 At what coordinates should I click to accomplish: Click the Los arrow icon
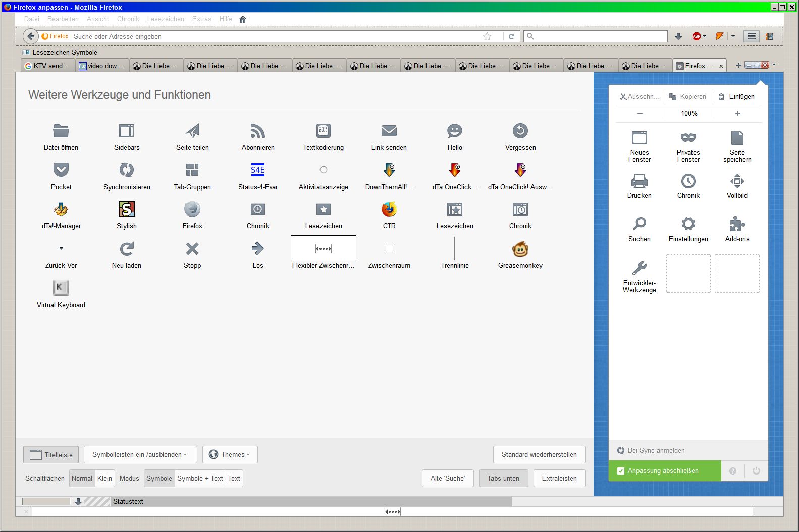tap(258, 248)
